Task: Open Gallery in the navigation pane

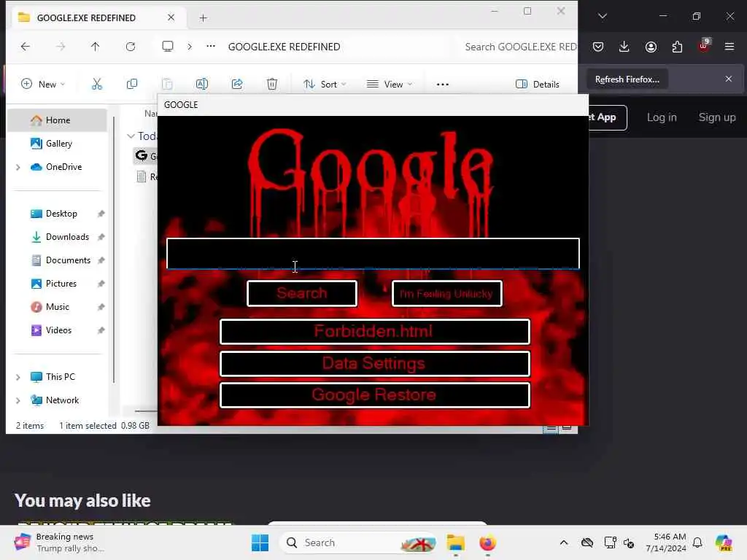Action: pos(57,144)
